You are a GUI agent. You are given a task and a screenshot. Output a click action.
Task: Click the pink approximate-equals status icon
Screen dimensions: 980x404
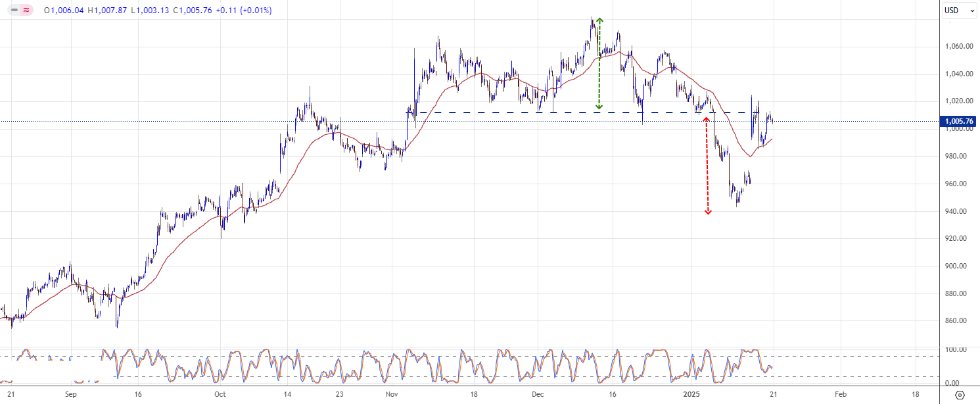[26, 11]
